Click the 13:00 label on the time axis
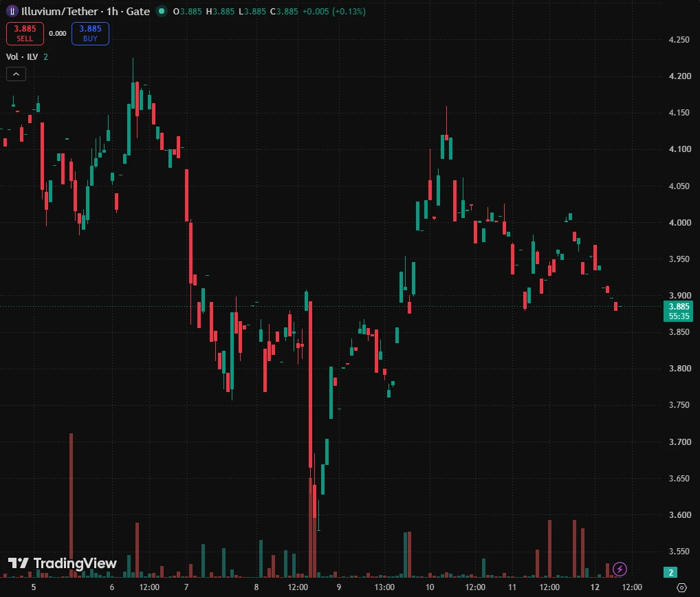Viewport: 700px width, 597px height. click(384, 587)
